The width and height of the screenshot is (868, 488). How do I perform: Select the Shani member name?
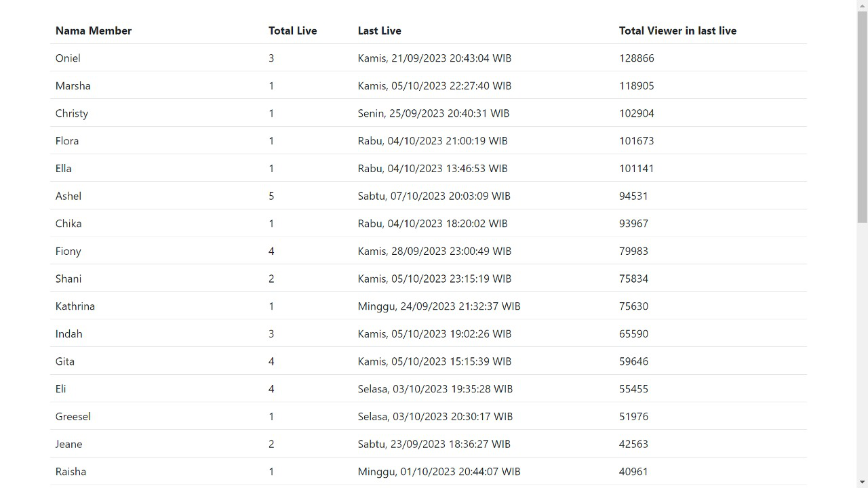(x=68, y=279)
